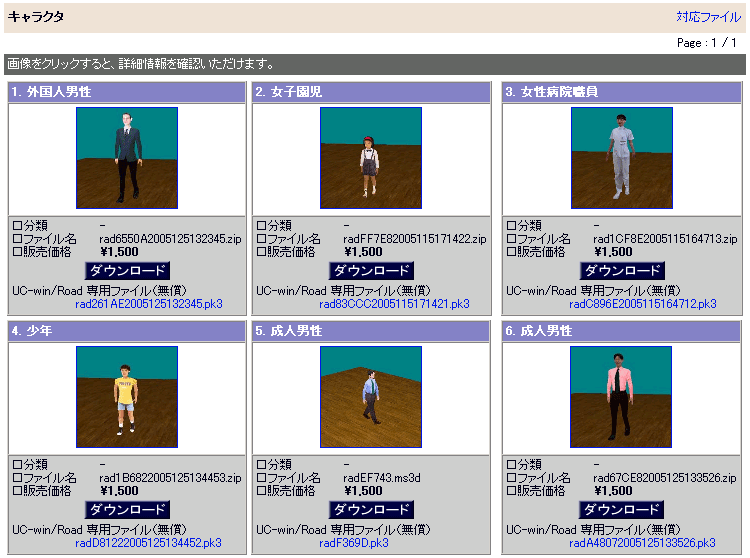Download radA48072005125133526.pk3 file
The width and height of the screenshot is (750, 558).
tap(642, 543)
